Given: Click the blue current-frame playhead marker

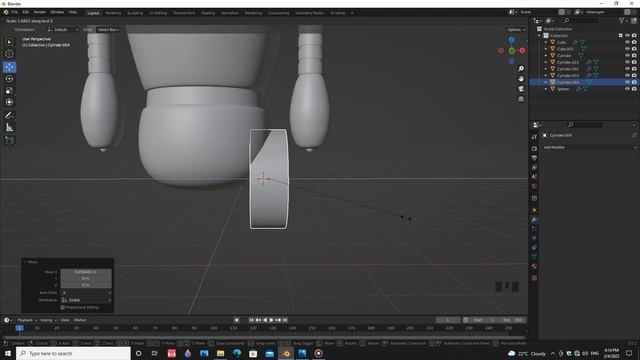Looking at the screenshot, I should [20, 328].
